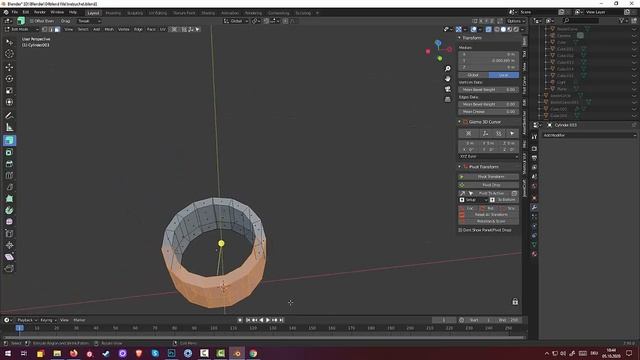640x360 pixels.
Task: Click the vertices Mean Bevel Weight slider
Action: pos(489,89)
